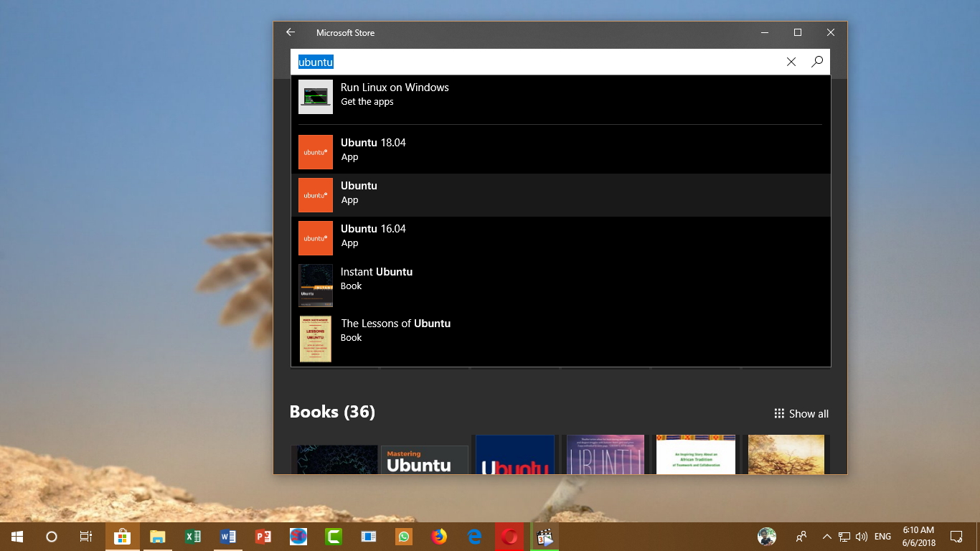Launch Firefox from the taskbar
This screenshot has height=551, width=980.
pyautogui.click(x=438, y=536)
